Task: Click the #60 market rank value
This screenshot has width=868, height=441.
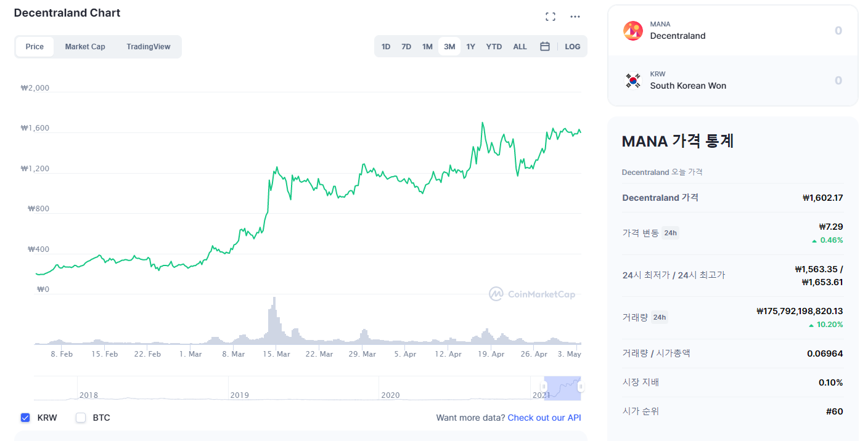Action: click(835, 411)
